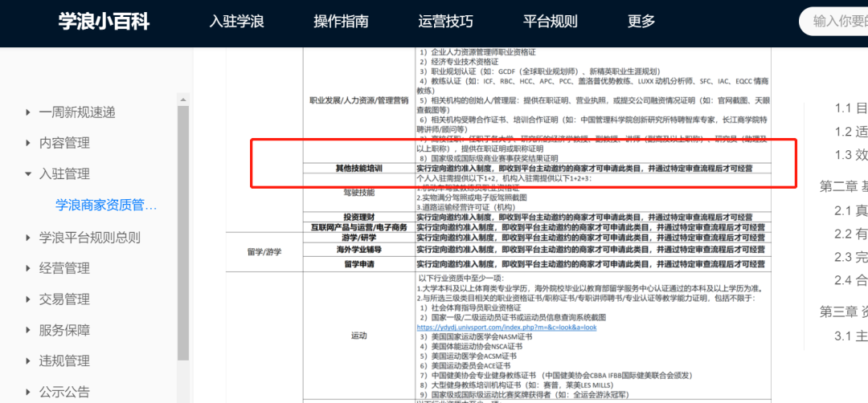Click the 学浪小百科 site logo
This screenshot has width=868, height=403.
coord(104,22)
